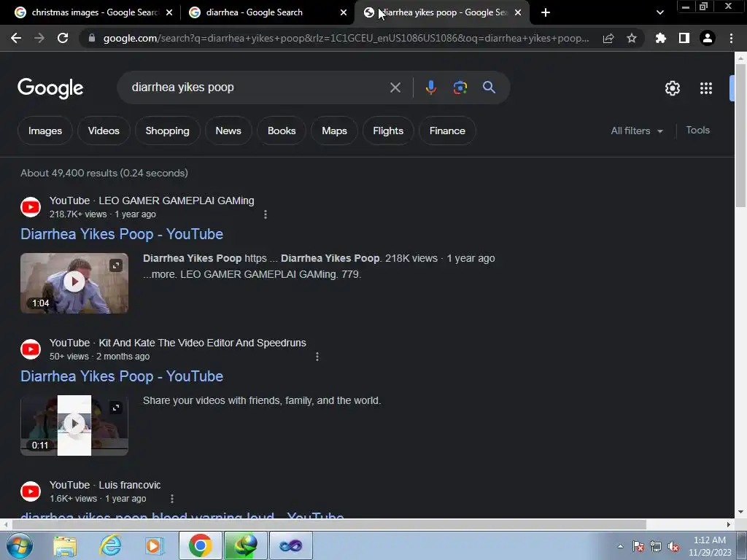This screenshot has width=747, height=560.
Task: Filter results by Images
Action: tap(45, 131)
